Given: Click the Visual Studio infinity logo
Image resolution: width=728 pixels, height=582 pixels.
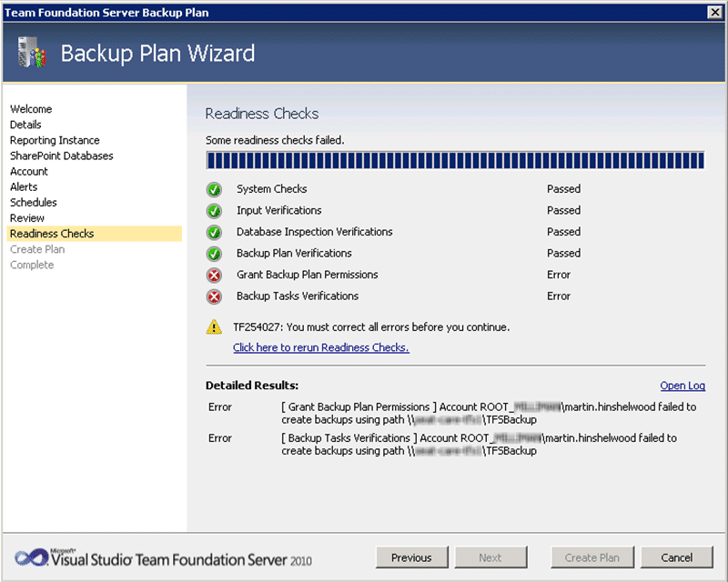Looking at the screenshot, I should click(x=31, y=557).
